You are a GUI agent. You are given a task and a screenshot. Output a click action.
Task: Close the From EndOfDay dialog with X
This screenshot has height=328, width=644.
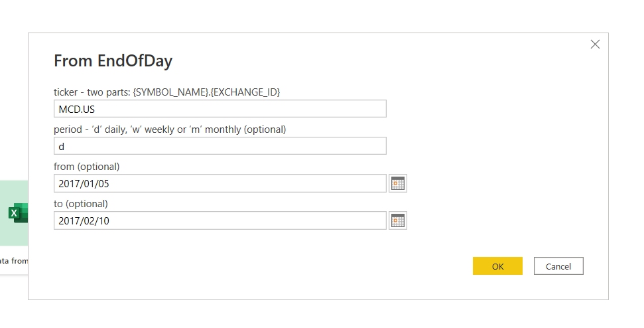595,44
